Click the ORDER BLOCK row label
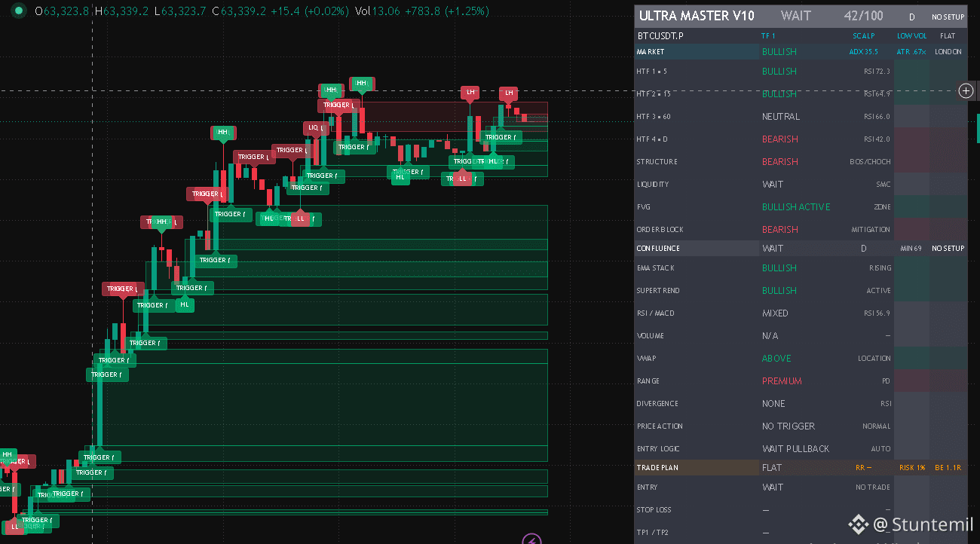 click(660, 230)
